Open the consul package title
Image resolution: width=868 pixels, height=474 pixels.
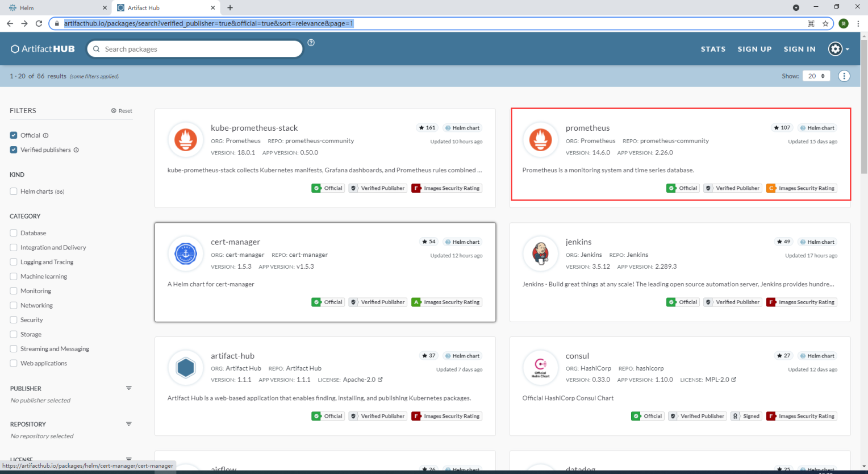point(577,356)
